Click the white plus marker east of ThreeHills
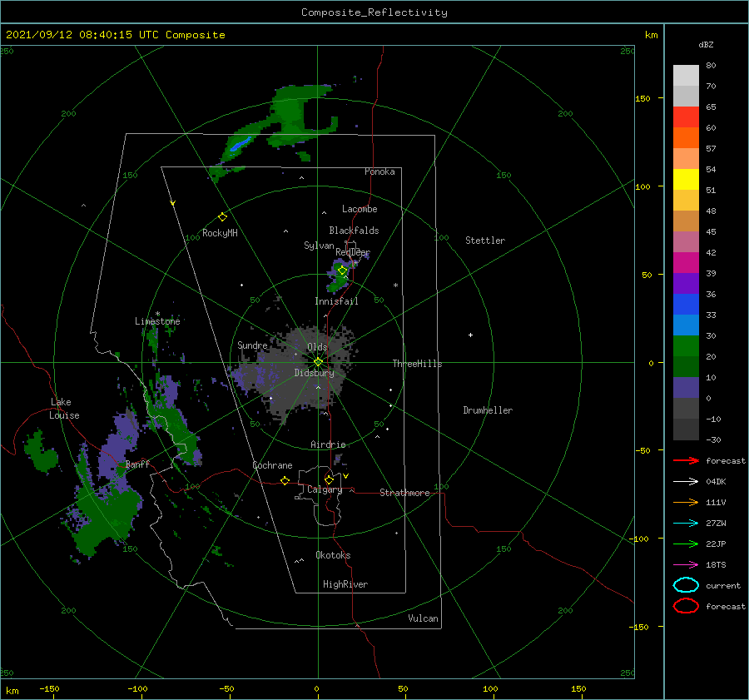 point(470,335)
